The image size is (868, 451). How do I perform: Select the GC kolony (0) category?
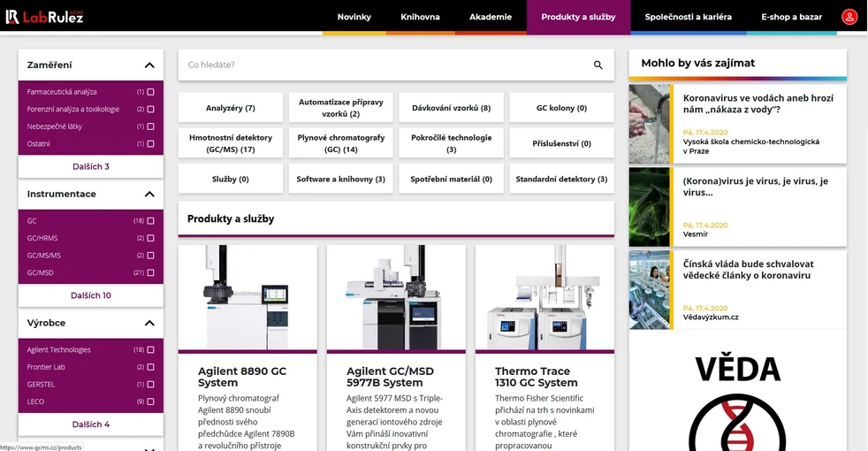click(561, 108)
